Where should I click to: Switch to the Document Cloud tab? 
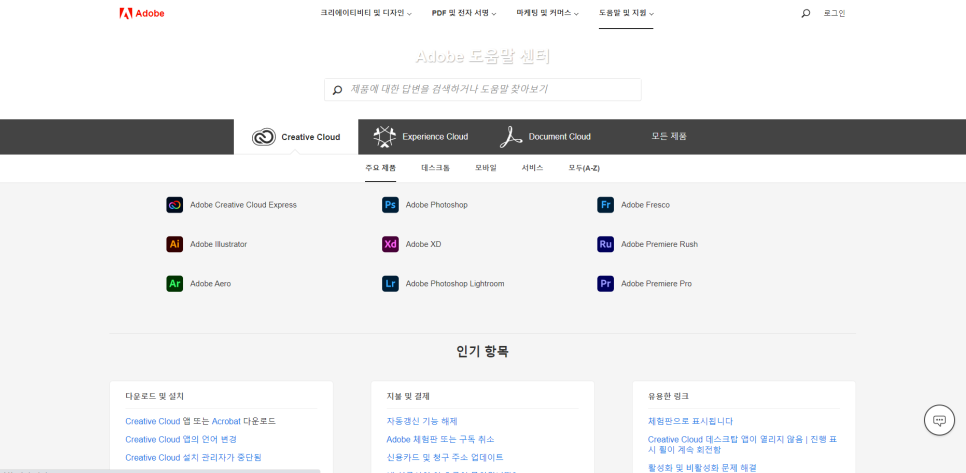545,137
